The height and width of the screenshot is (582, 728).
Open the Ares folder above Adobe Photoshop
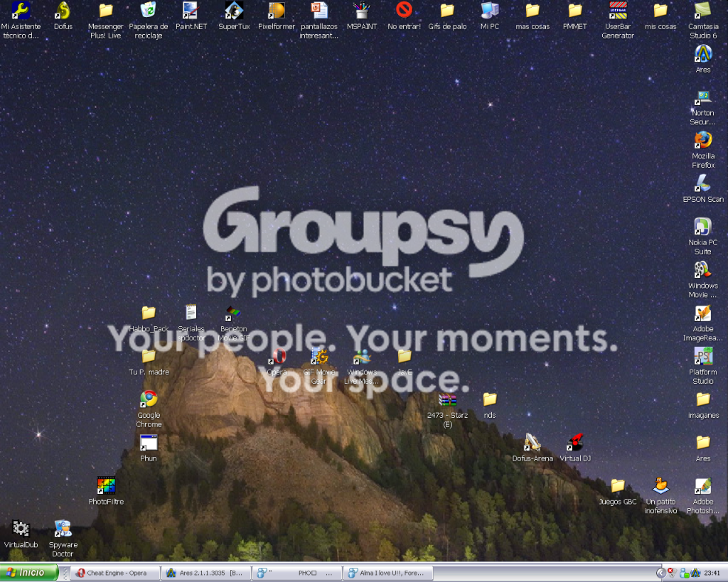click(703, 448)
